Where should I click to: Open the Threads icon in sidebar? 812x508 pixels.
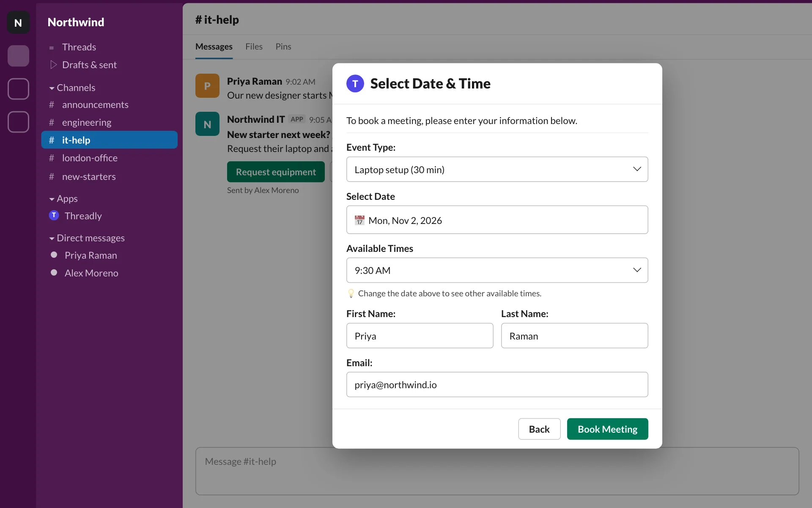[x=52, y=47]
